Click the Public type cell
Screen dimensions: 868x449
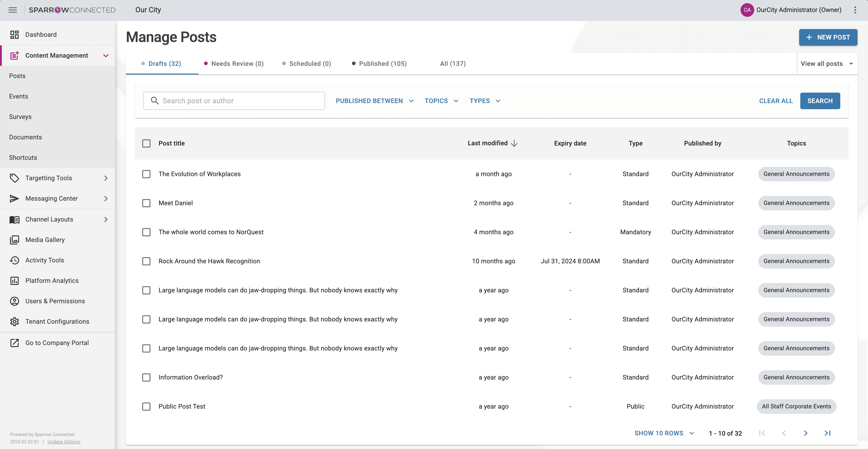636,407
